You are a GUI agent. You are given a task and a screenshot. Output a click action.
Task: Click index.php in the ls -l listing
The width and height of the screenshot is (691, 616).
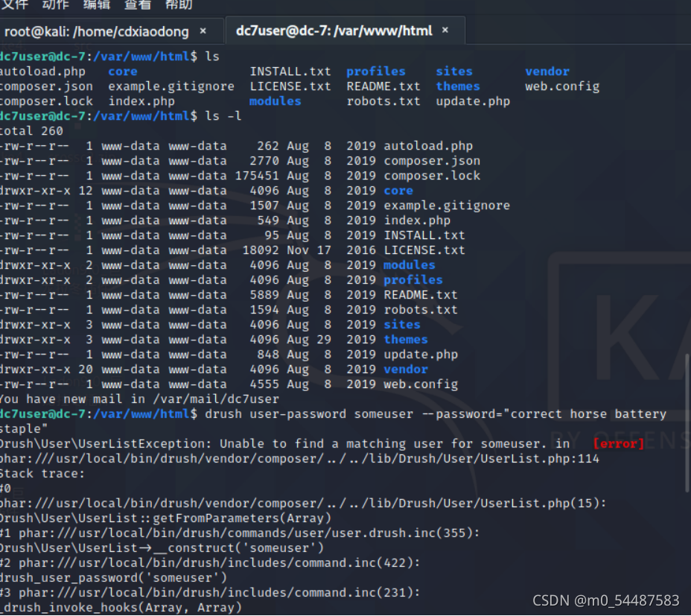tap(417, 220)
